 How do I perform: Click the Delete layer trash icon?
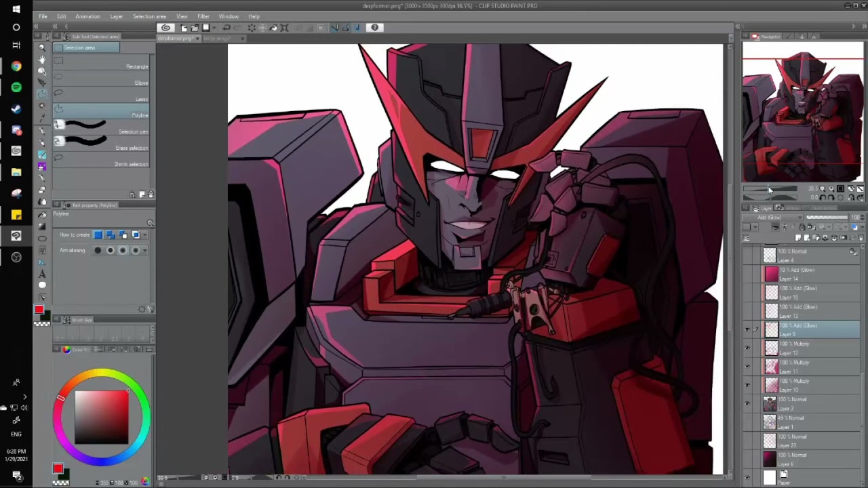861,238
